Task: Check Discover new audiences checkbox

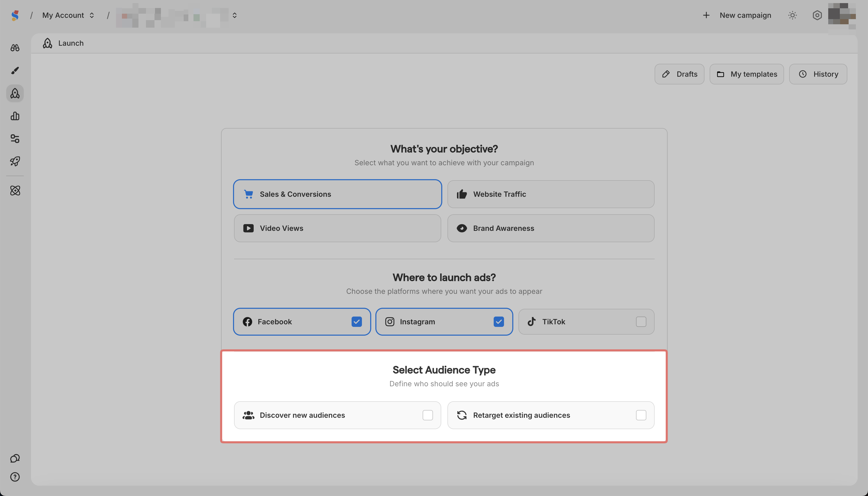Action: [x=427, y=415]
